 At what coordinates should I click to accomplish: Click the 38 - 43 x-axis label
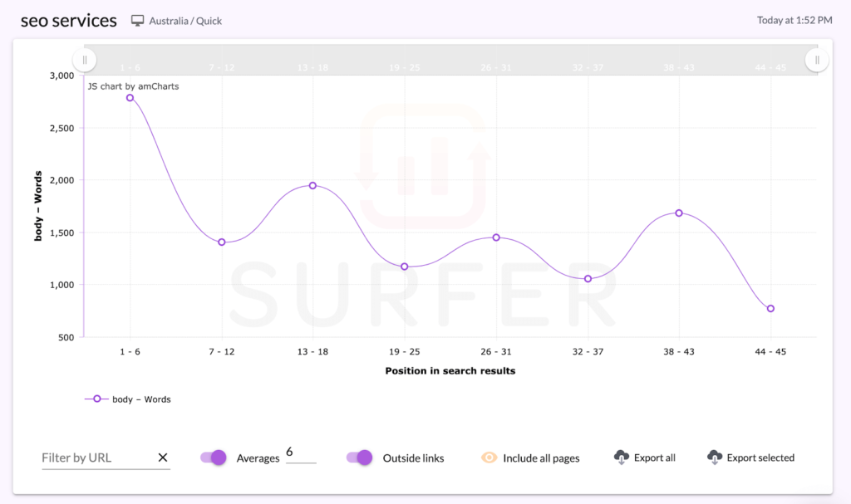pos(679,351)
